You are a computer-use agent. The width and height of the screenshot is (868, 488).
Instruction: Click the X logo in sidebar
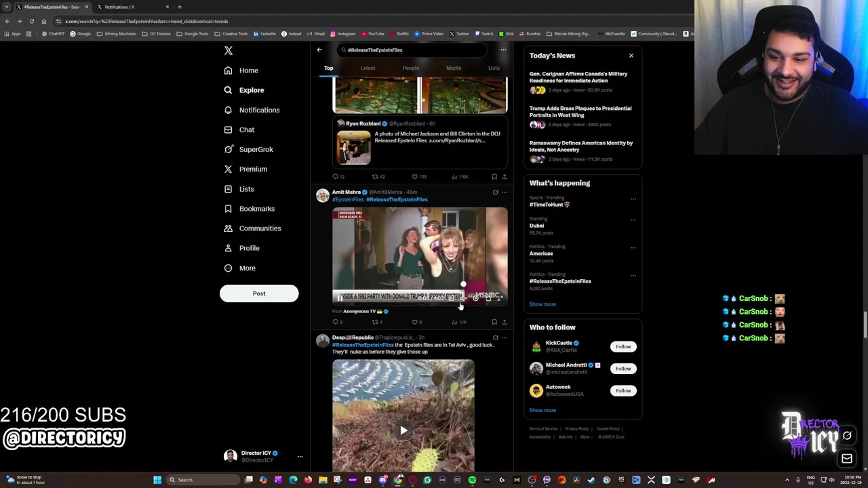[229, 51]
